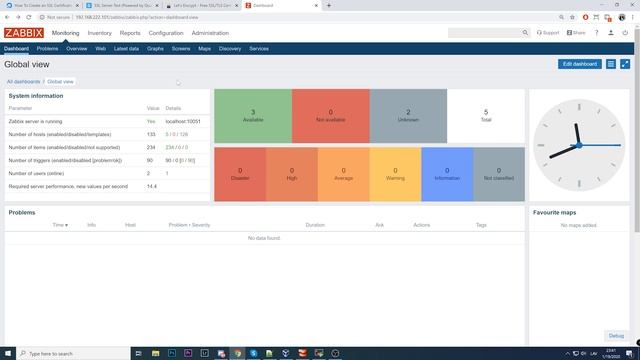This screenshot has height=360, width=640.
Task: Open the Administration menu
Action: (x=210, y=33)
